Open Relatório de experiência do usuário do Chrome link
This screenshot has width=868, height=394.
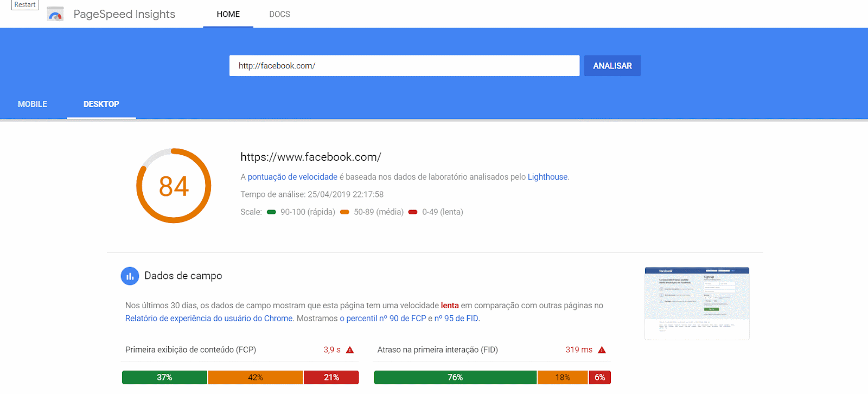click(x=209, y=319)
